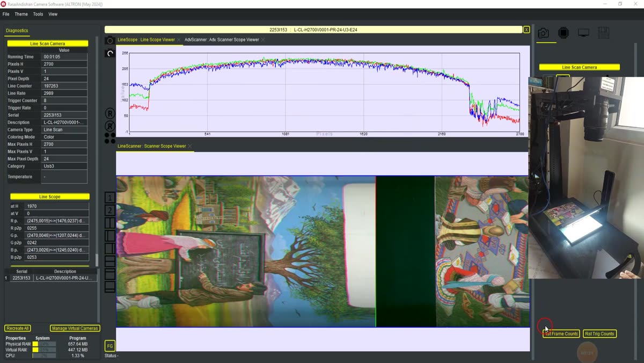Screen dimensions: 644x363
Task: Collapse the Line Scope section header
Action: click(x=50, y=197)
